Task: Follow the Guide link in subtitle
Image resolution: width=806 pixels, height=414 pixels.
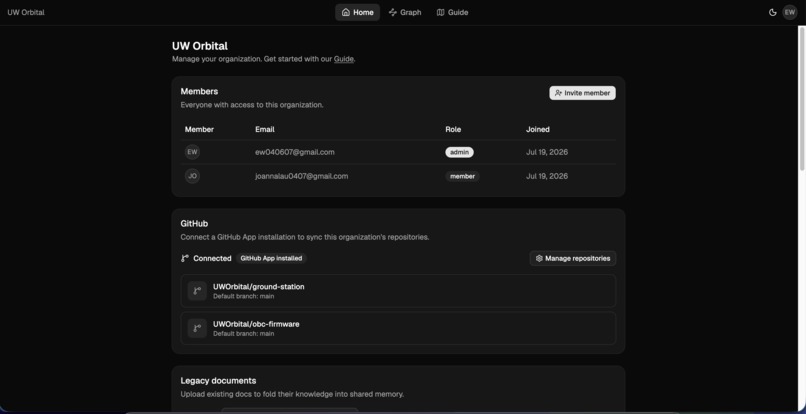Action: pyautogui.click(x=343, y=59)
